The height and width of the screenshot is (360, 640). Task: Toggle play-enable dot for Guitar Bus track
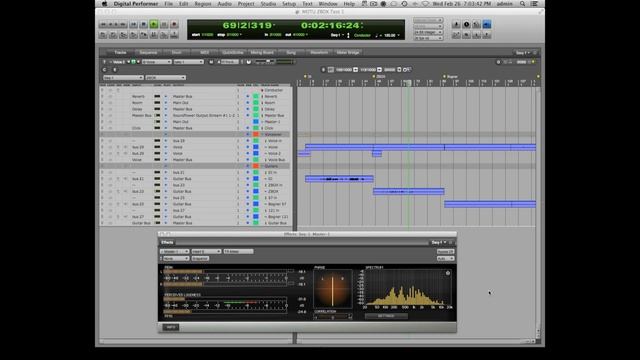pos(247,223)
